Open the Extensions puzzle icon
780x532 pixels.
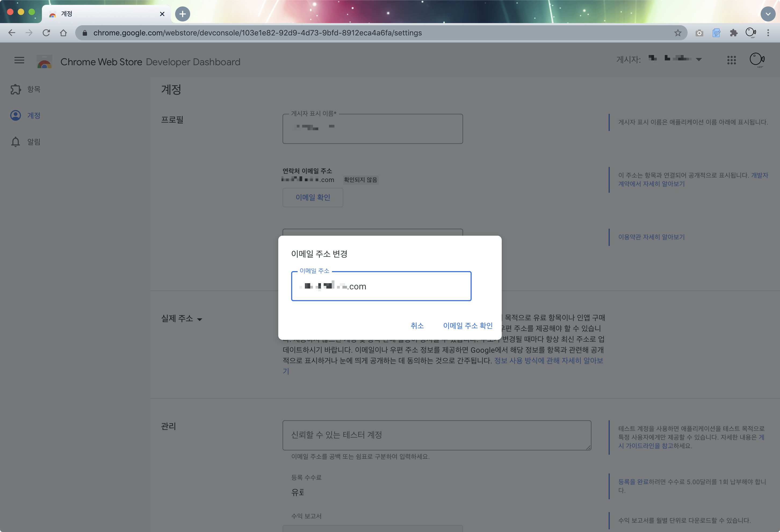pos(734,33)
